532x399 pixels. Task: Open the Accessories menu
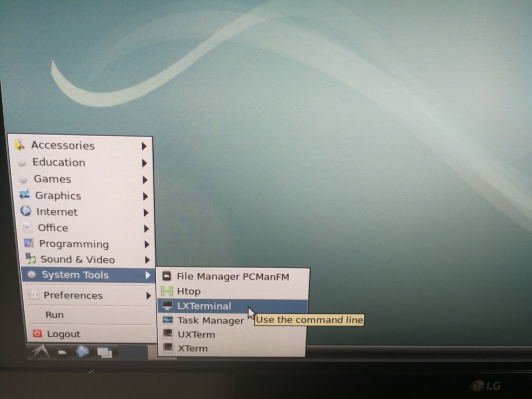coord(82,145)
